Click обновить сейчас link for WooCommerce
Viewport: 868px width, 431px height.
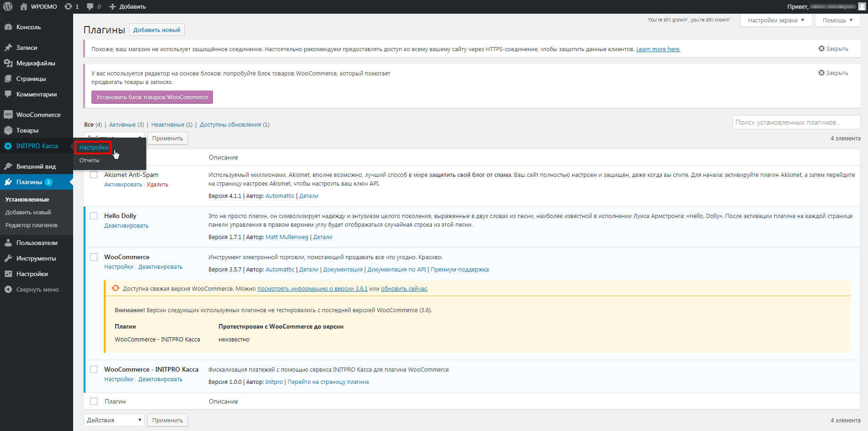point(404,288)
